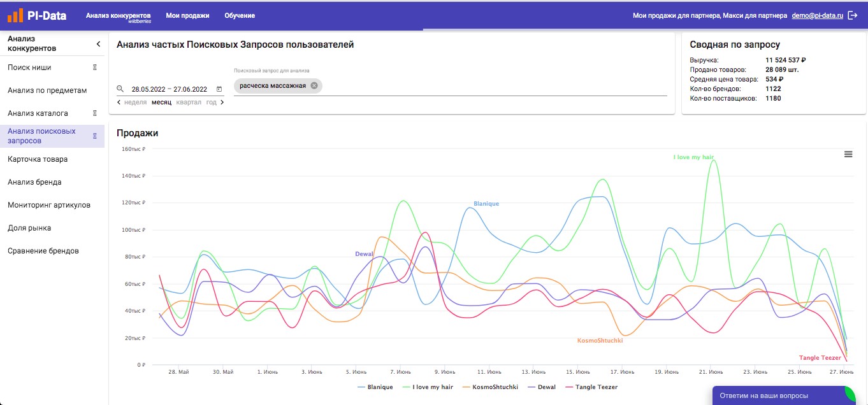Screen dimensions: 868x405
Task: Open the Обучение top menu
Action: [x=240, y=15]
